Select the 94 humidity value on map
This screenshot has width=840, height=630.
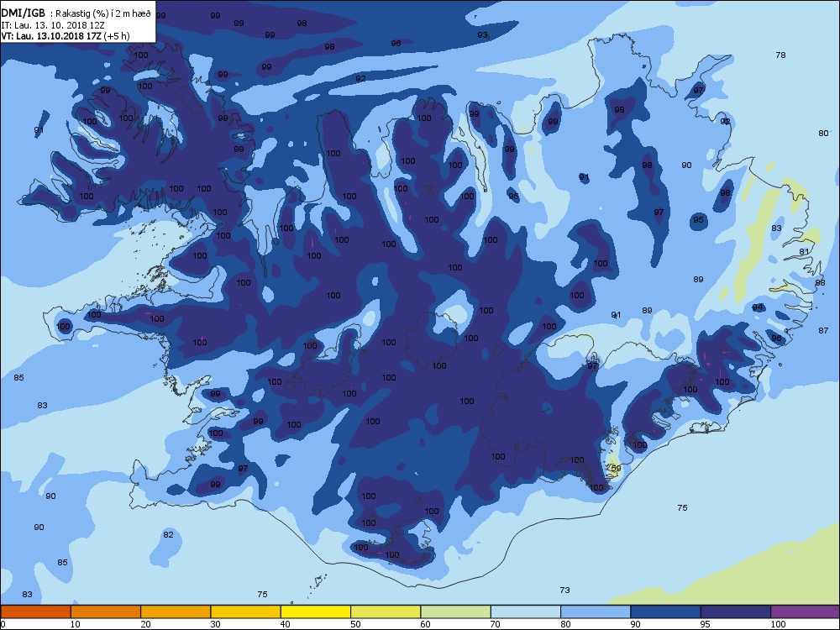tap(758, 307)
